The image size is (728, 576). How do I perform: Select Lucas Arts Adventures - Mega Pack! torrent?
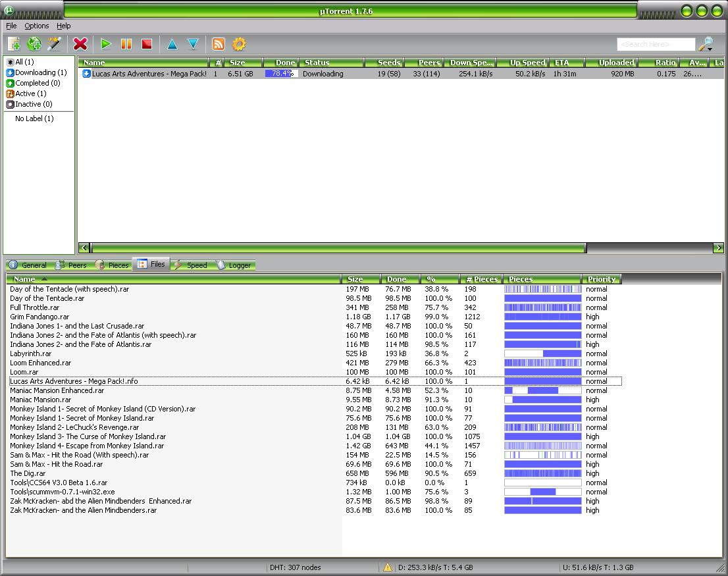pos(401,73)
